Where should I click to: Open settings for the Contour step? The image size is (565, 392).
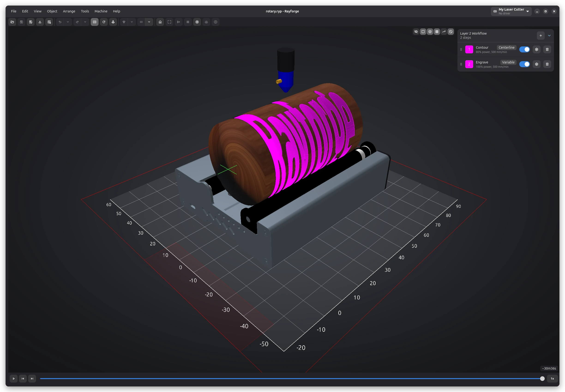537,49
